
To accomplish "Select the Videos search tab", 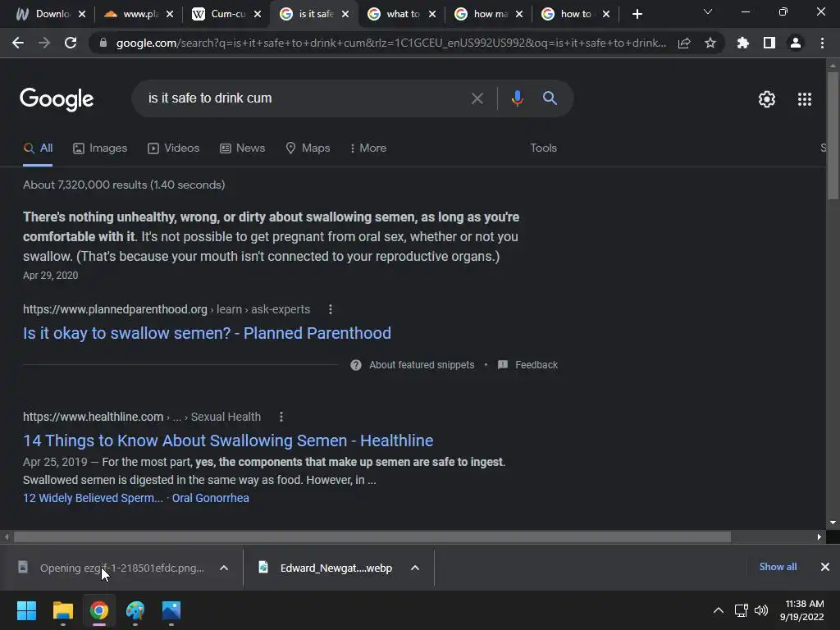I will coord(174,148).
